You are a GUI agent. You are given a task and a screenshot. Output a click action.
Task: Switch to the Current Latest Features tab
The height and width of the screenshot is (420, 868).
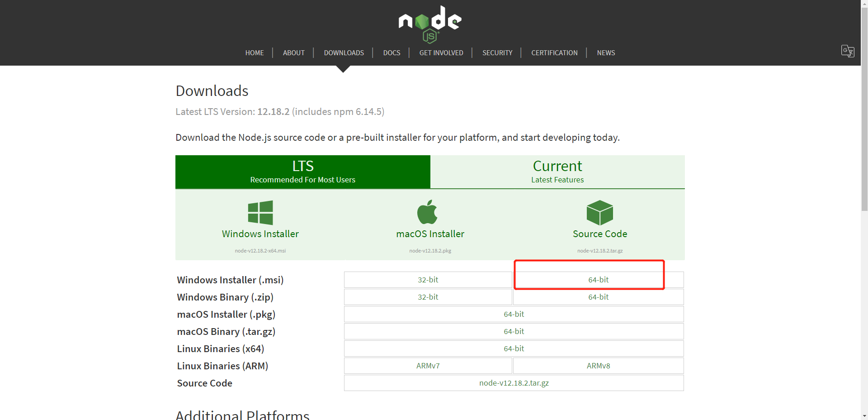pos(557,172)
